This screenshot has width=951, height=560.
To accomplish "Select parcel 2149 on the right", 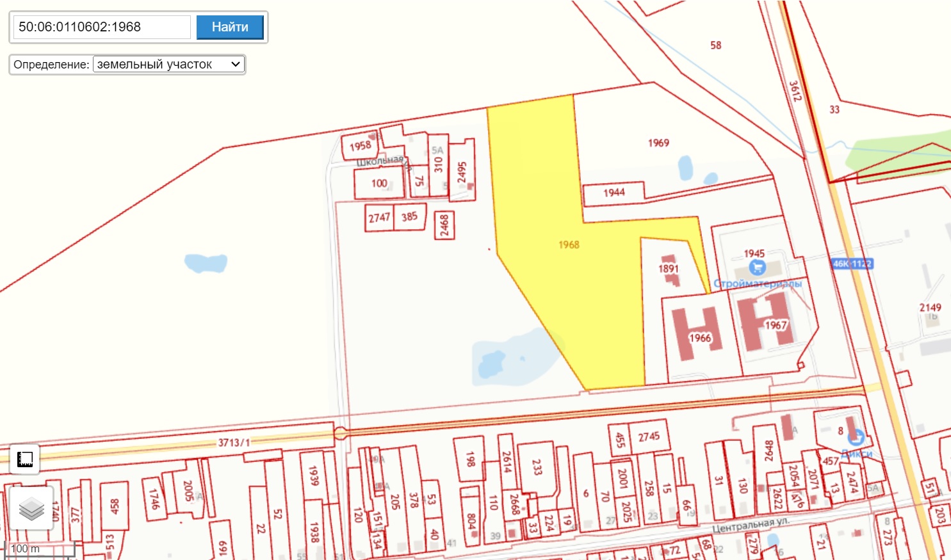I will click(x=931, y=308).
